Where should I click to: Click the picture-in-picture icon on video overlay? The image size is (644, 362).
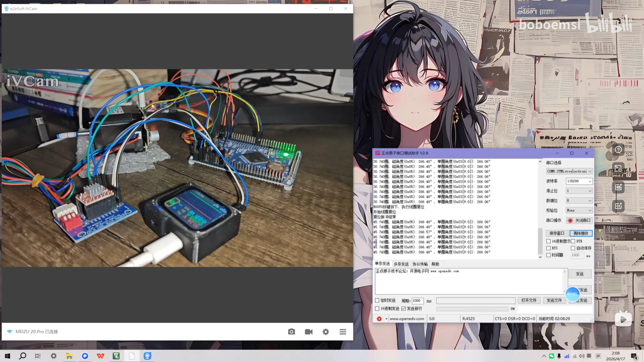click(x=618, y=168)
